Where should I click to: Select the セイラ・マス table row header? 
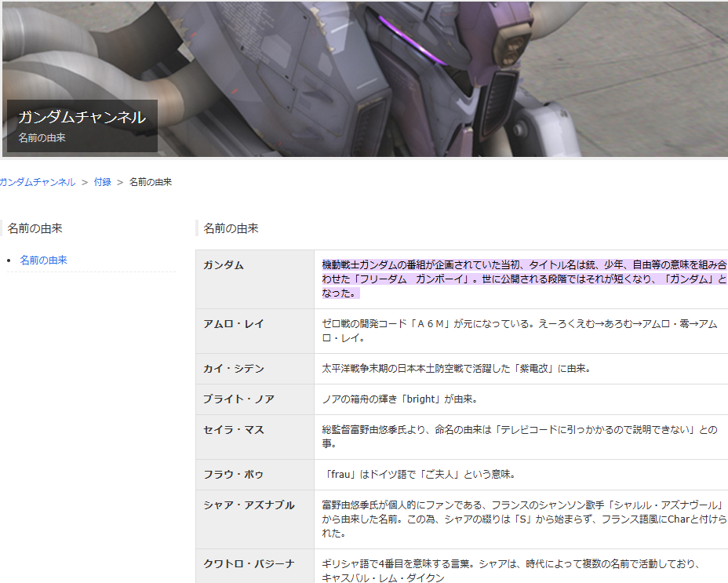pos(255,437)
